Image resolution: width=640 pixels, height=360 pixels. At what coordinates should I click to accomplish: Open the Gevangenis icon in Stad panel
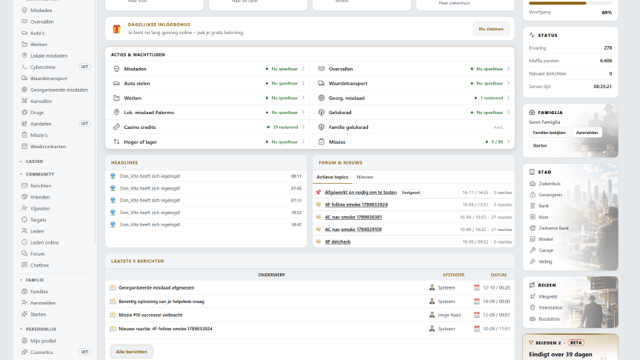pyautogui.click(x=532, y=195)
